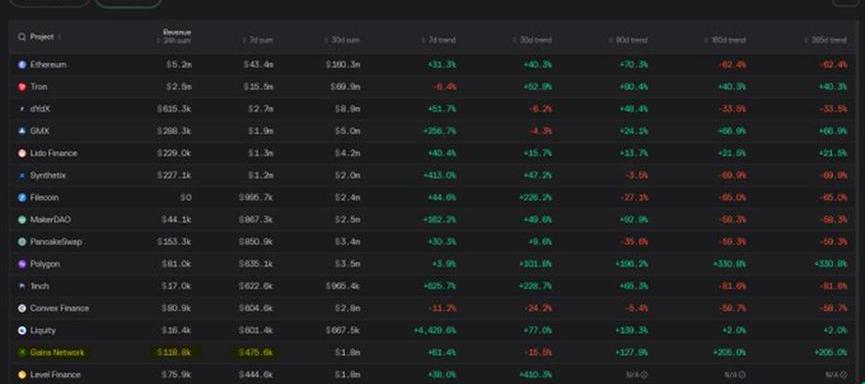Image resolution: width=865 pixels, height=384 pixels.
Task: Click the Ethereum project icon
Action: 22,65
